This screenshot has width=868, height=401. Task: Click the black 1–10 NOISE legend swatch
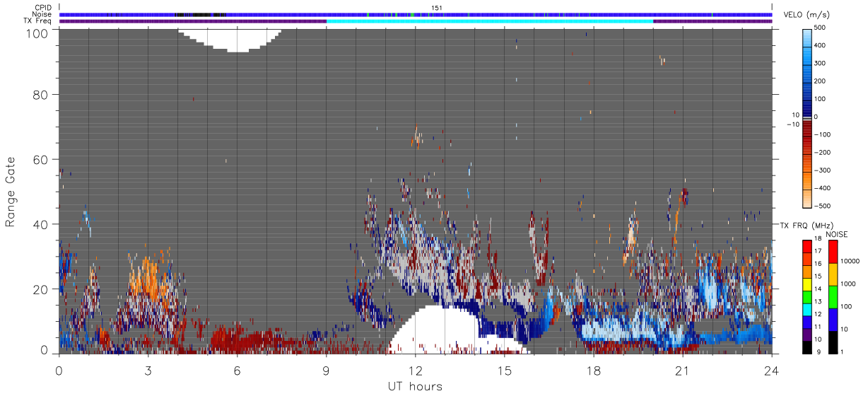pyautogui.click(x=833, y=342)
